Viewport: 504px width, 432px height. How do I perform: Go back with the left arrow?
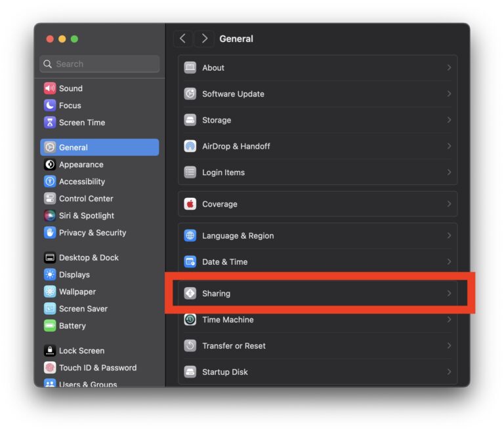pos(183,39)
